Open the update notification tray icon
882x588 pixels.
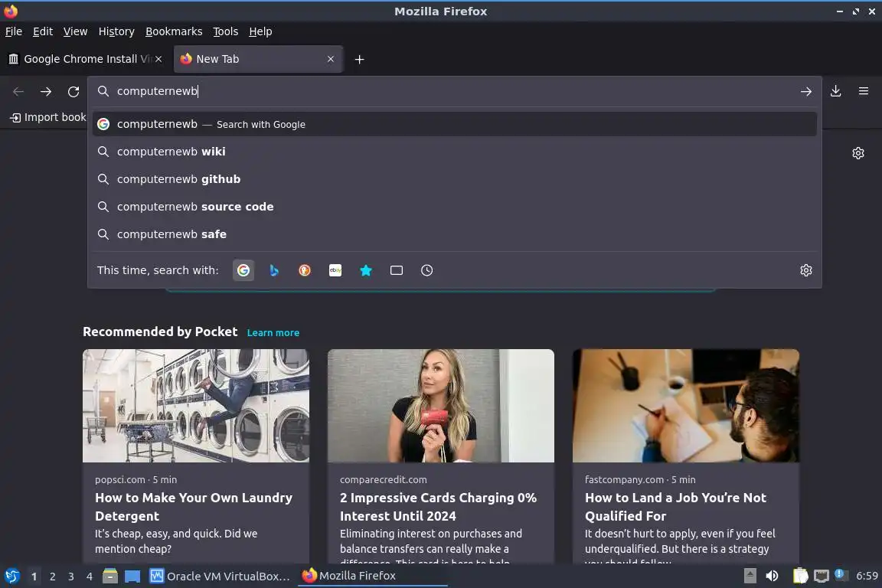[x=840, y=574]
